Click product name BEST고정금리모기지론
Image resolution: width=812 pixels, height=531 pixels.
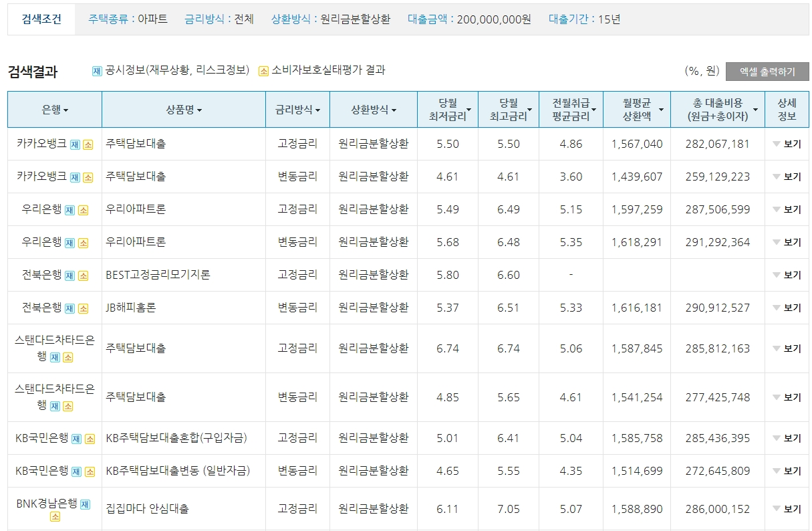(158, 275)
